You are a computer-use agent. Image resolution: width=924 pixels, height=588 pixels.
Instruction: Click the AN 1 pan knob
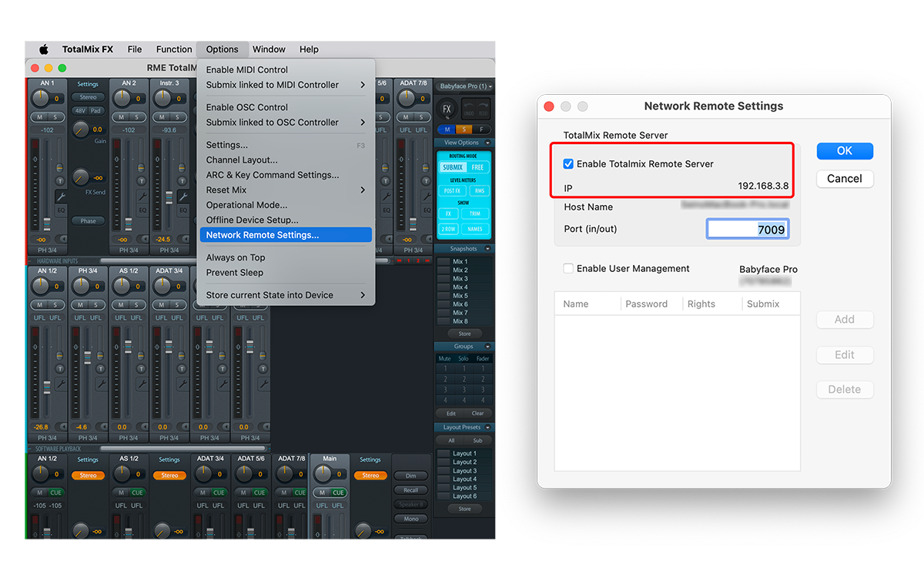(x=40, y=99)
